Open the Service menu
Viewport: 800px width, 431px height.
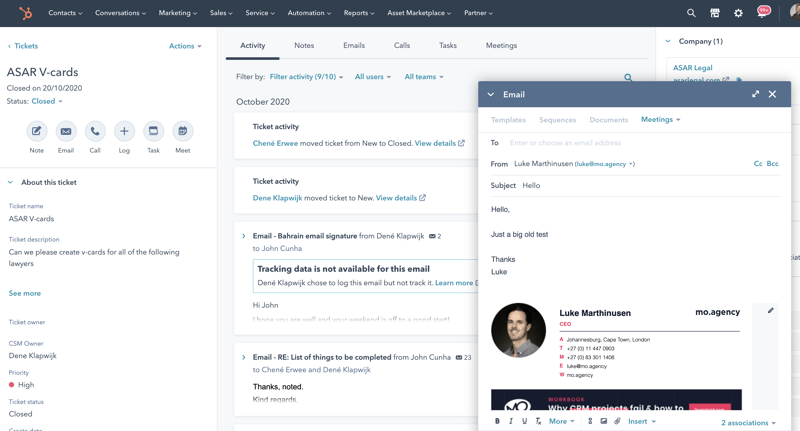point(260,13)
